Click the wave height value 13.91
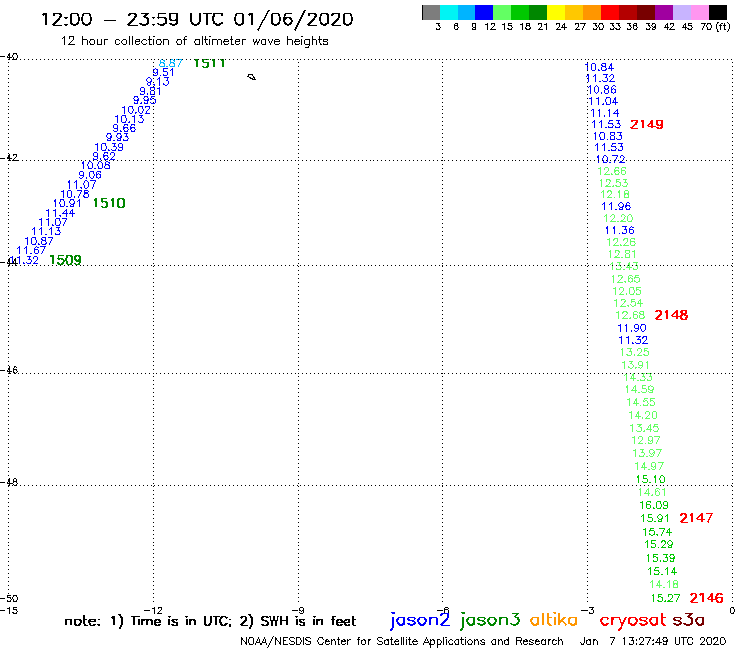The image size is (740, 650). coord(635,365)
